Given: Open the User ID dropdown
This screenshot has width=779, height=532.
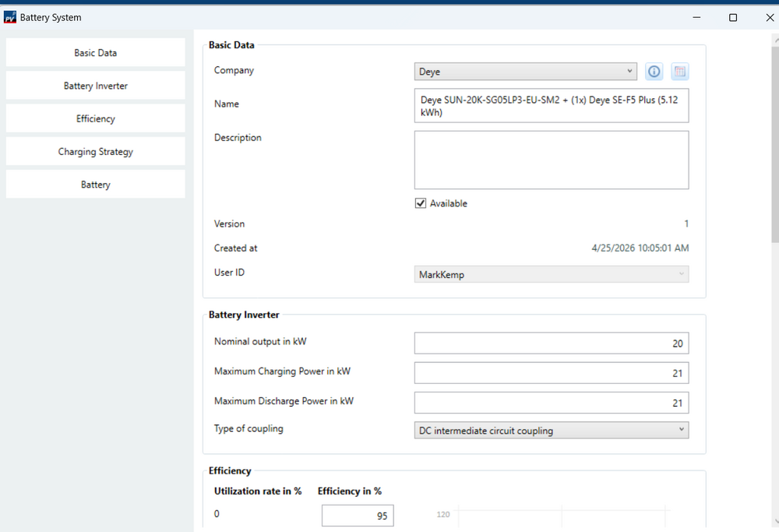Looking at the screenshot, I should pos(551,274).
